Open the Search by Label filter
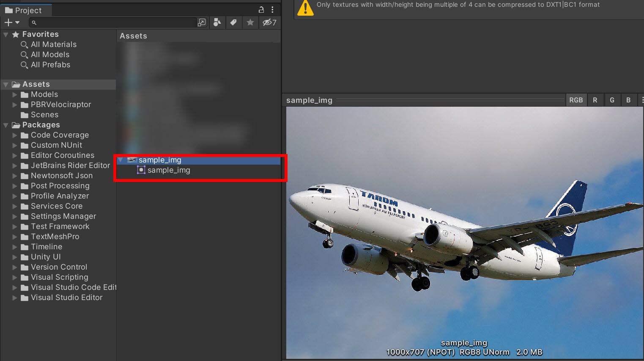 point(233,22)
